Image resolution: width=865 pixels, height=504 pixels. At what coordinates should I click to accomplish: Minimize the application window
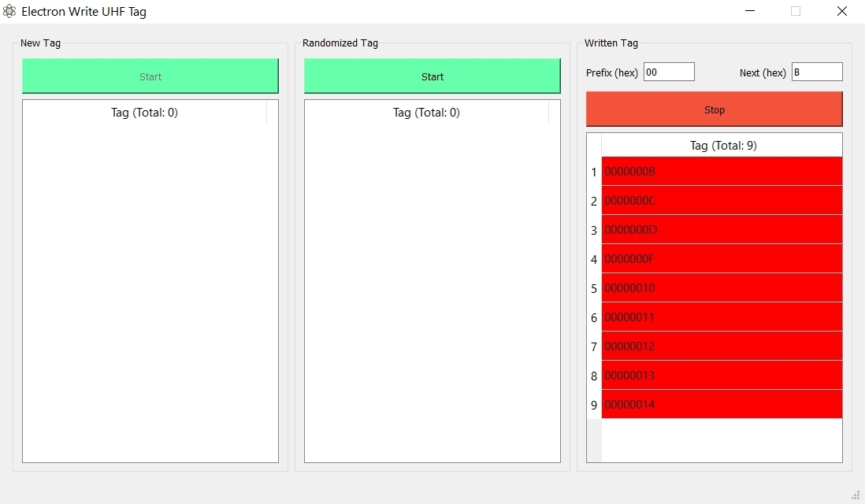tap(750, 12)
